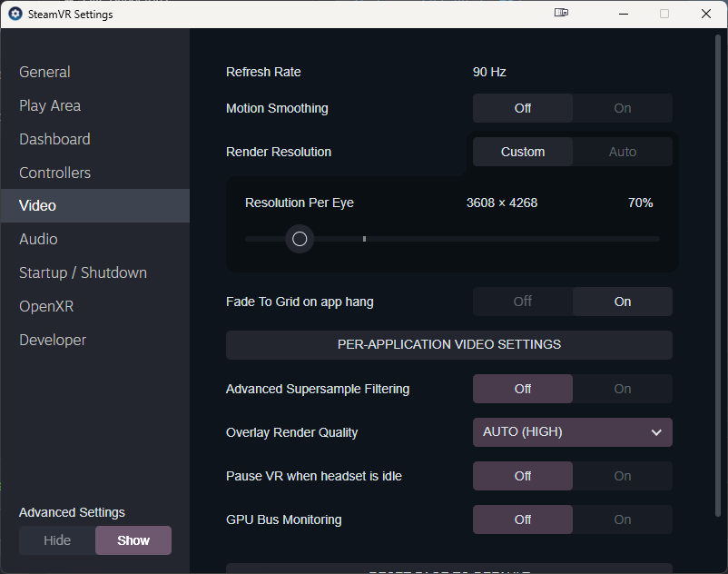Click the display icon in the title bar

point(561,14)
